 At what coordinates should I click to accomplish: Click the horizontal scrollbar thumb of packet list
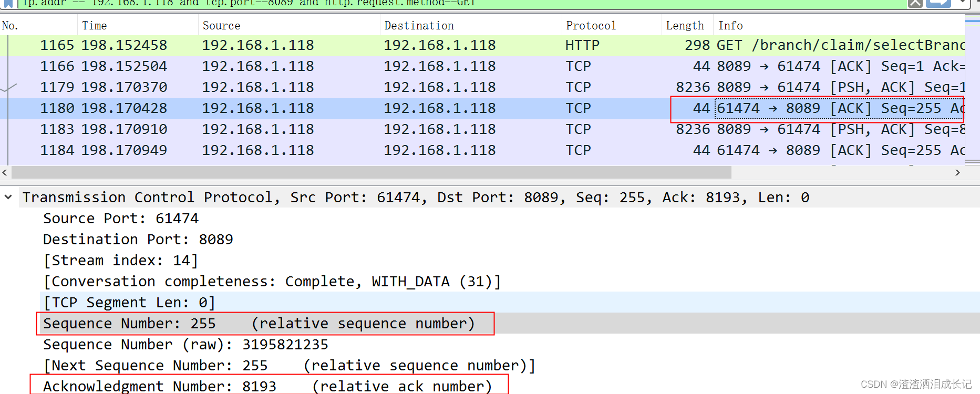coord(371,172)
